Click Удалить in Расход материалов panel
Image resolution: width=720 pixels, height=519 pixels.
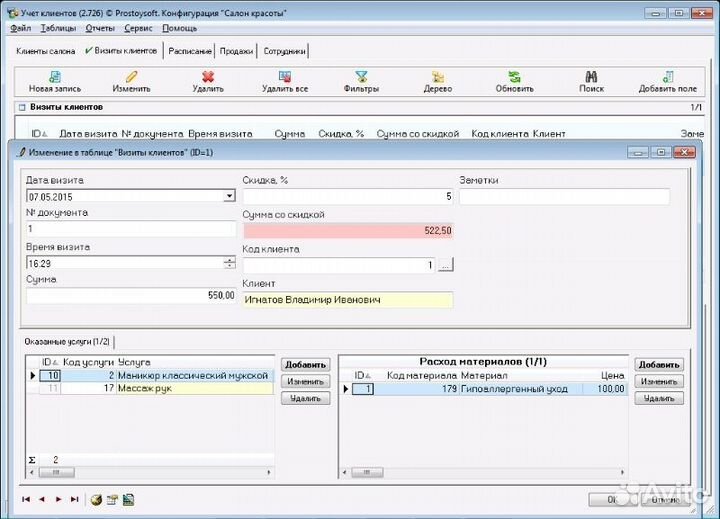coord(659,398)
